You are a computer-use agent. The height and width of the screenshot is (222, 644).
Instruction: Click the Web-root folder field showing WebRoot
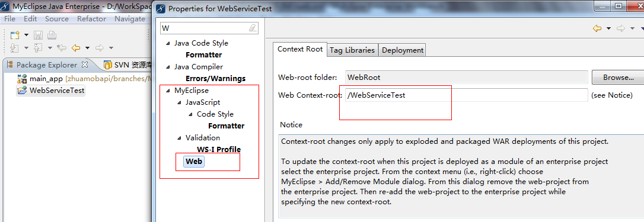467,77
